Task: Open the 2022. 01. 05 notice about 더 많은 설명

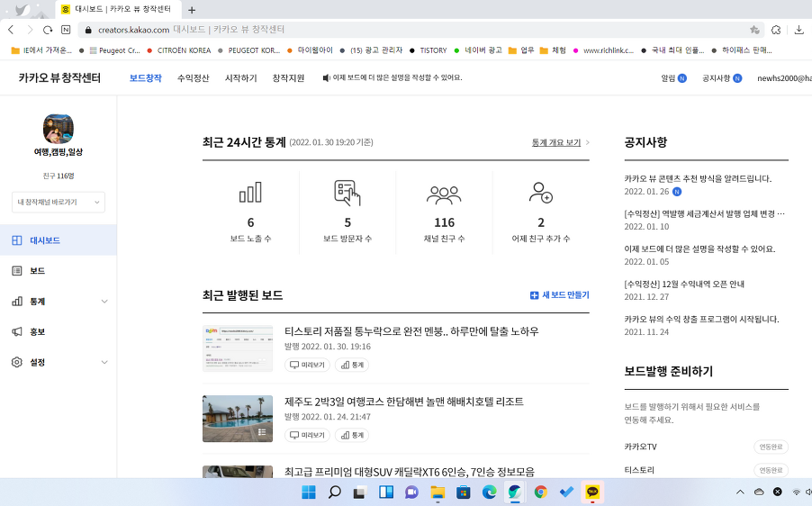Action: tap(699, 249)
